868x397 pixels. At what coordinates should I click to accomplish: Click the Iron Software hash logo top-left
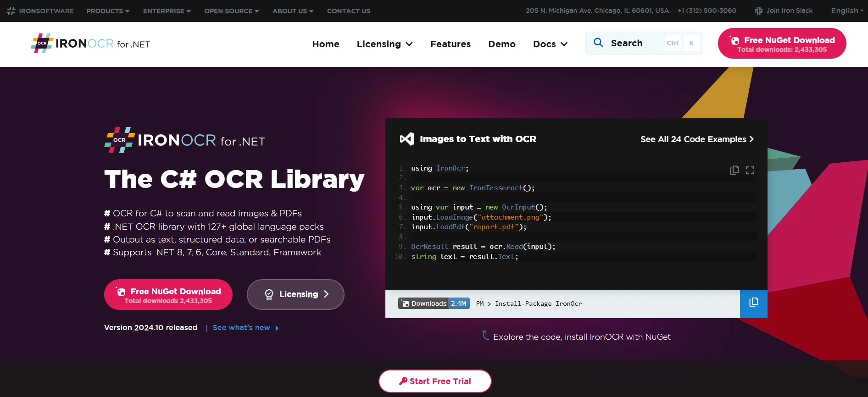click(x=11, y=11)
